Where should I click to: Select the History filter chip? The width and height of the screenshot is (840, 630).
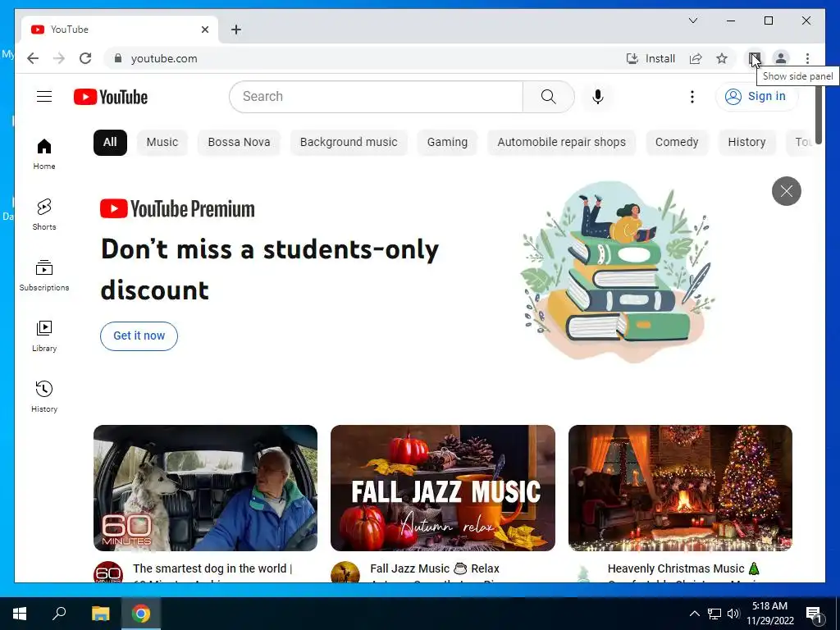[746, 143]
